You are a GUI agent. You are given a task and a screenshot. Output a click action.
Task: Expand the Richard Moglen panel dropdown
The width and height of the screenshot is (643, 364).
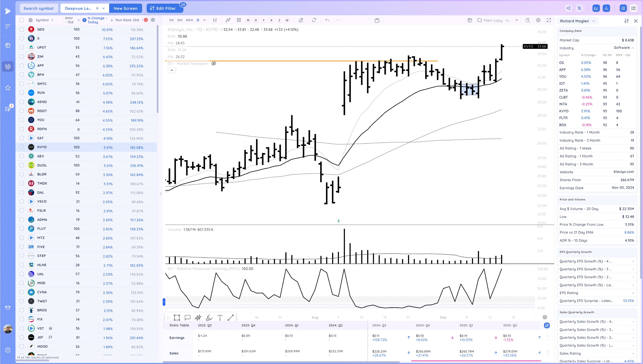(x=594, y=21)
